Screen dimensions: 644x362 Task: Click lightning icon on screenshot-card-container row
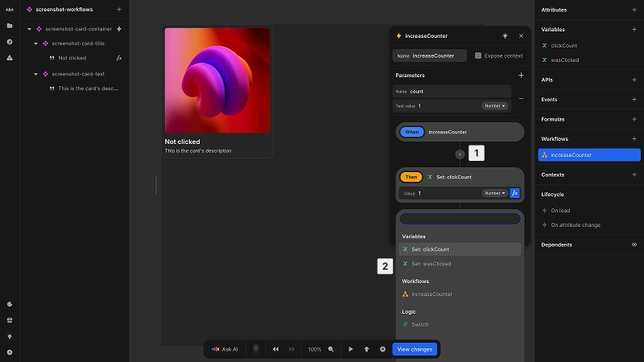[x=119, y=29]
